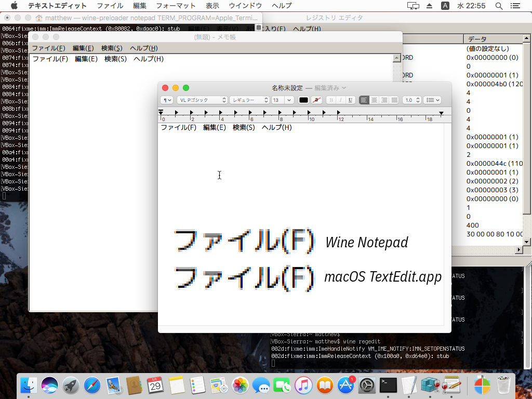Open the paragraph styles dropdown in TextEdit

click(x=167, y=100)
